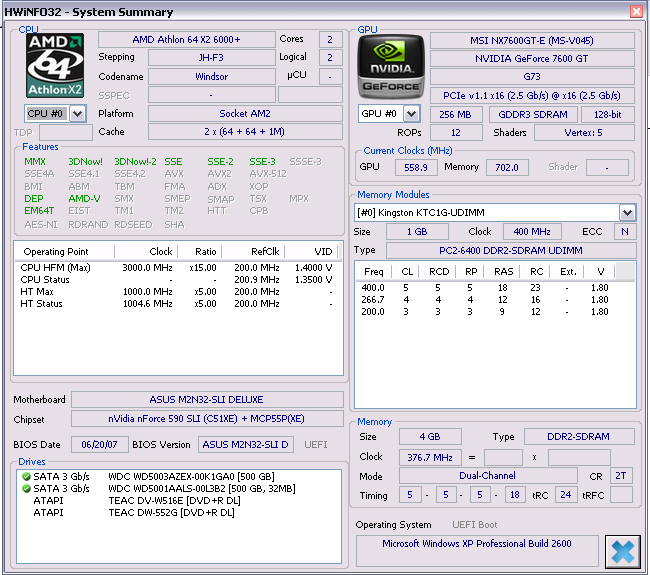Click the MSI NX7600GT-E (MS-V045) field
The height and width of the screenshot is (575, 650).
pyautogui.click(x=532, y=41)
